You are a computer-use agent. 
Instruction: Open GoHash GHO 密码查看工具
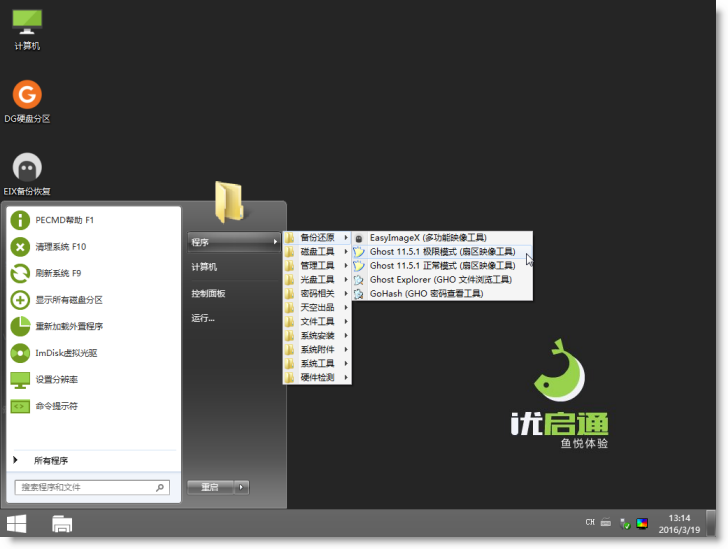(426, 294)
